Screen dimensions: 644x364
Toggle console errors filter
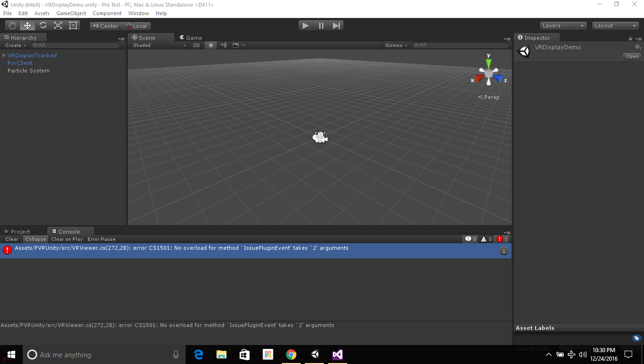coord(502,239)
